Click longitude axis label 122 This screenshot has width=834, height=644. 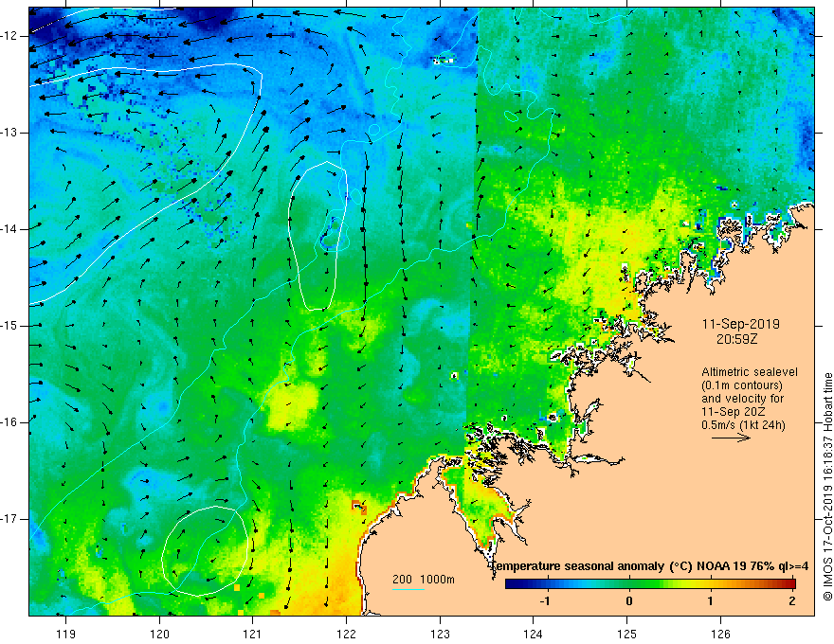pyautogui.click(x=346, y=634)
